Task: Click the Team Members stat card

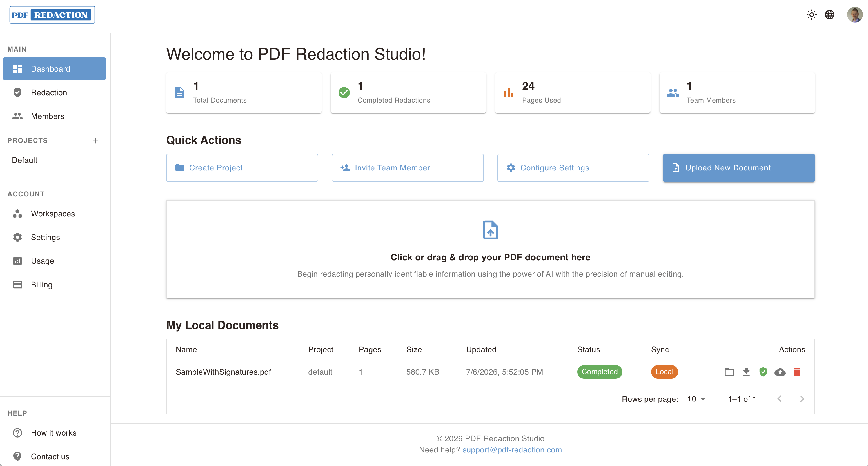Action: 737,93
